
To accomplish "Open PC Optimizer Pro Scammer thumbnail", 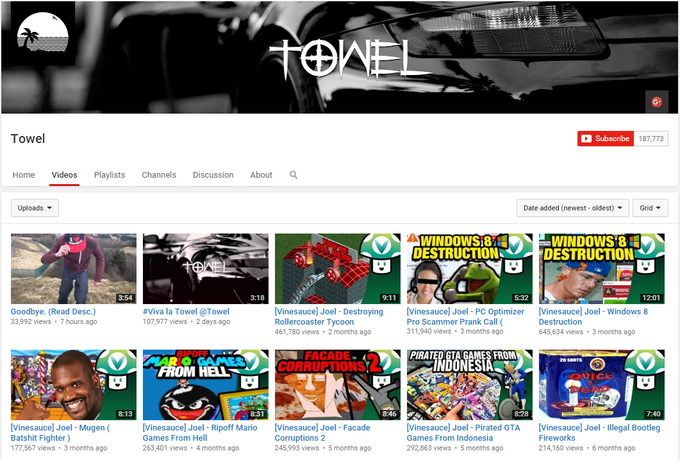I will (x=470, y=269).
